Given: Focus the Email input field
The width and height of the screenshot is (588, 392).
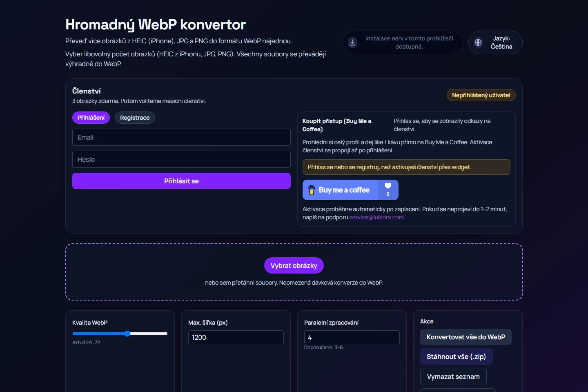Looking at the screenshot, I should click(181, 137).
